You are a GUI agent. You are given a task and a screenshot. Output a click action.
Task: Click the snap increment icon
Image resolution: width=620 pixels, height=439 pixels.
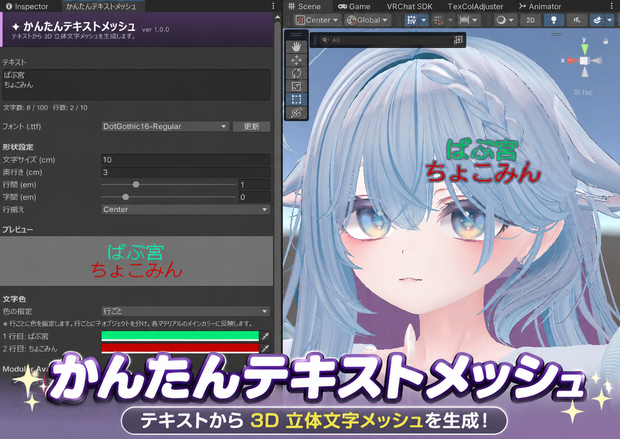(x=464, y=20)
